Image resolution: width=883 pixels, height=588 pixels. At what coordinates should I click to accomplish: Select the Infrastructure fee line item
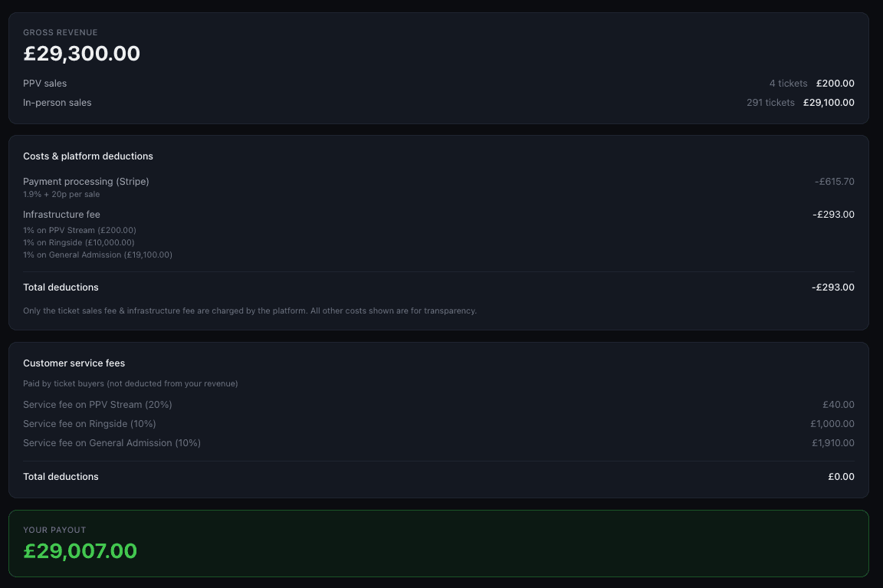pyautogui.click(x=61, y=215)
